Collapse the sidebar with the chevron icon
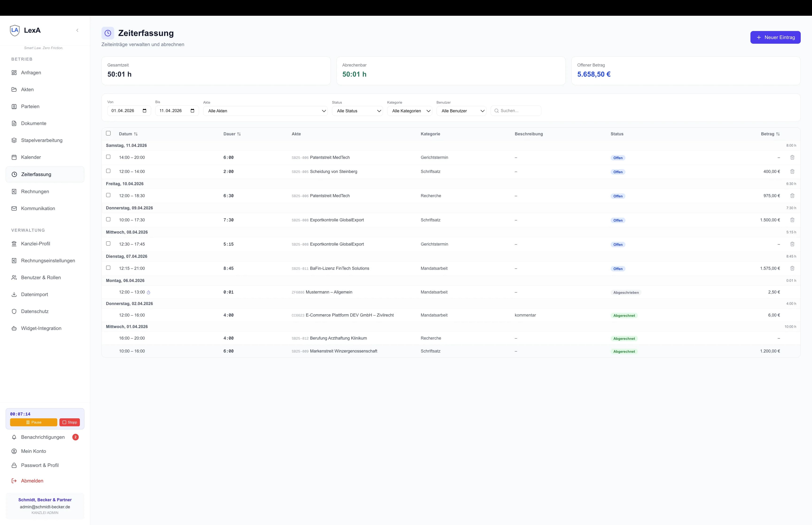The height and width of the screenshot is (525, 812). click(77, 30)
